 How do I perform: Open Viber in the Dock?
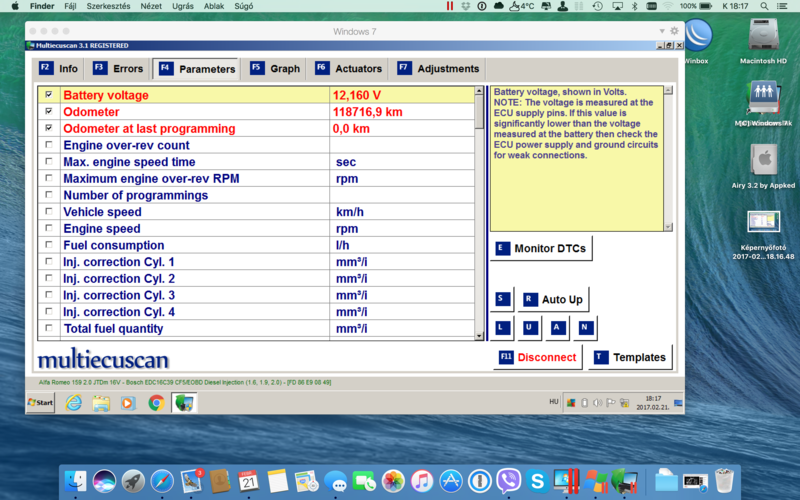click(509, 481)
